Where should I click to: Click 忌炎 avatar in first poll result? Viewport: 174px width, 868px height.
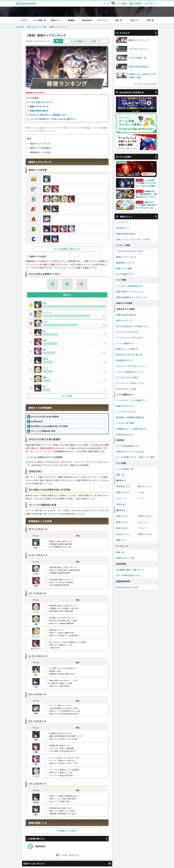coord(38,305)
